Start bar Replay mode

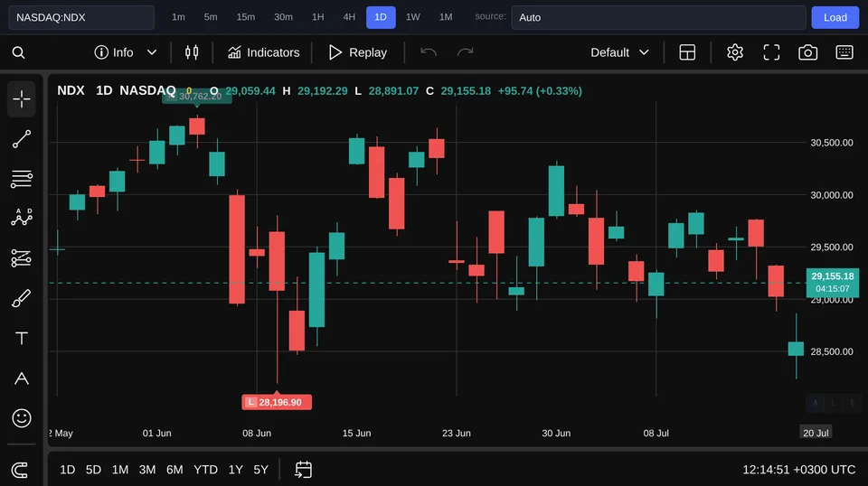[x=358, y=52]
